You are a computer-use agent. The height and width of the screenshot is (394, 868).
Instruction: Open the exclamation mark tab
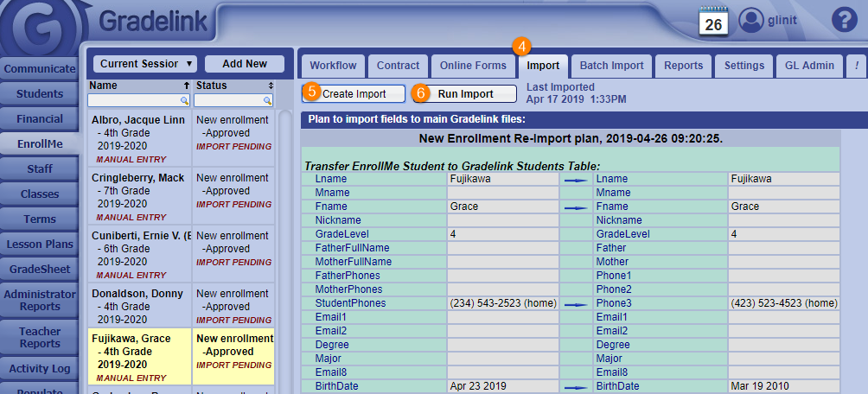point(857,66)
